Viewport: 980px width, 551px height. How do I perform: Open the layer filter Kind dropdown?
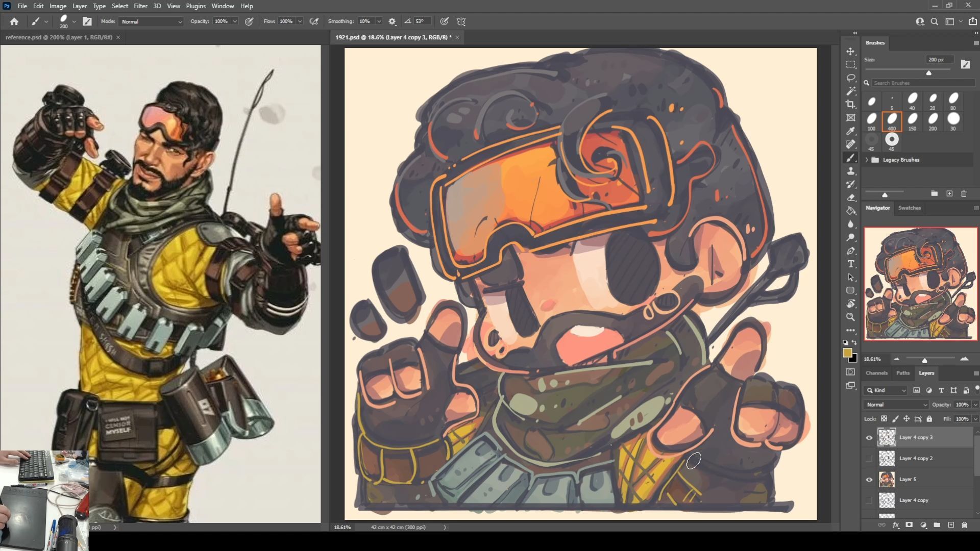click(886, 390)
